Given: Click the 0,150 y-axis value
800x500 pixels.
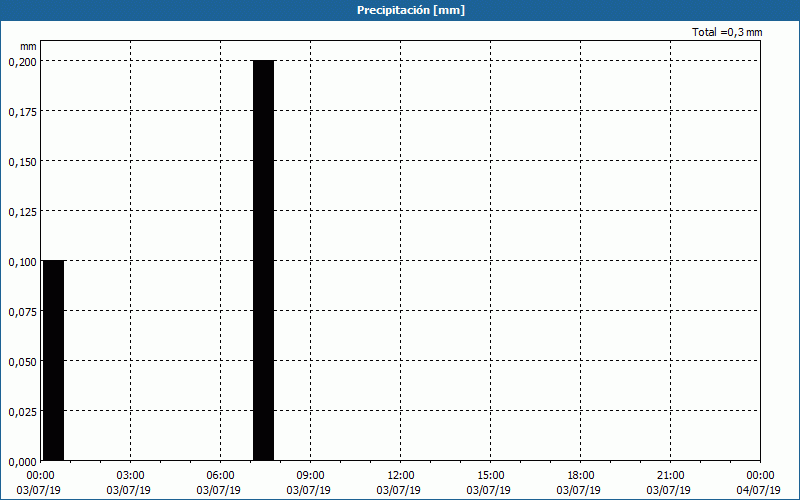Looking at the screenshot, I should click(22, 162).
